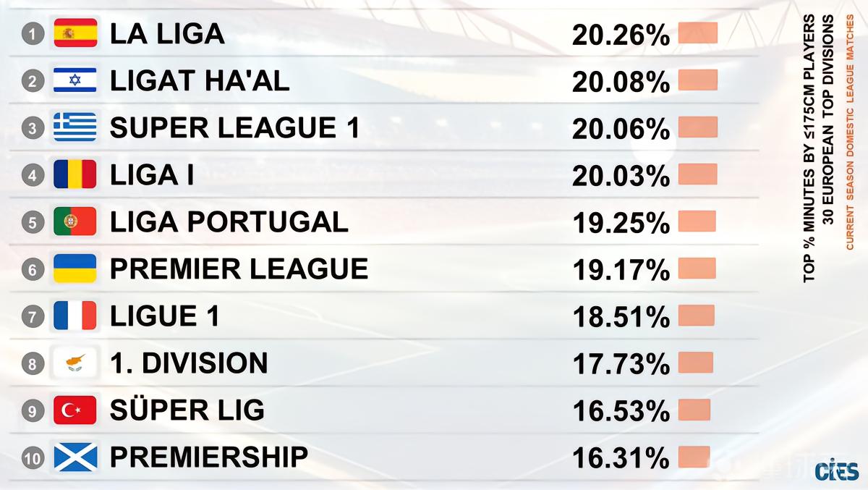This screenshot has height=490, width=868.
Task: Click the CIES logo
Action: (x=836, y=470)
